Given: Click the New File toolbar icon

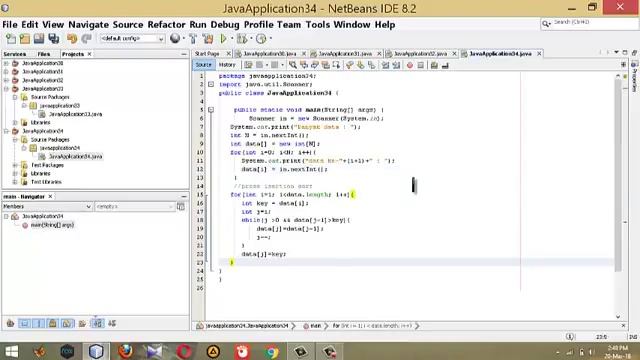Looking at the screenshot, I should [11, 39].
